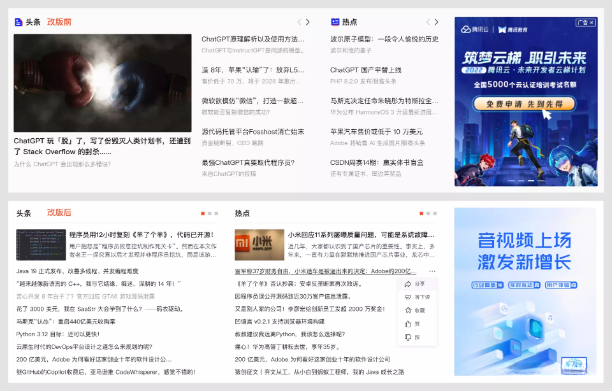Select the first red dot of the bottom 头条 pager

(x=203, y=213)
